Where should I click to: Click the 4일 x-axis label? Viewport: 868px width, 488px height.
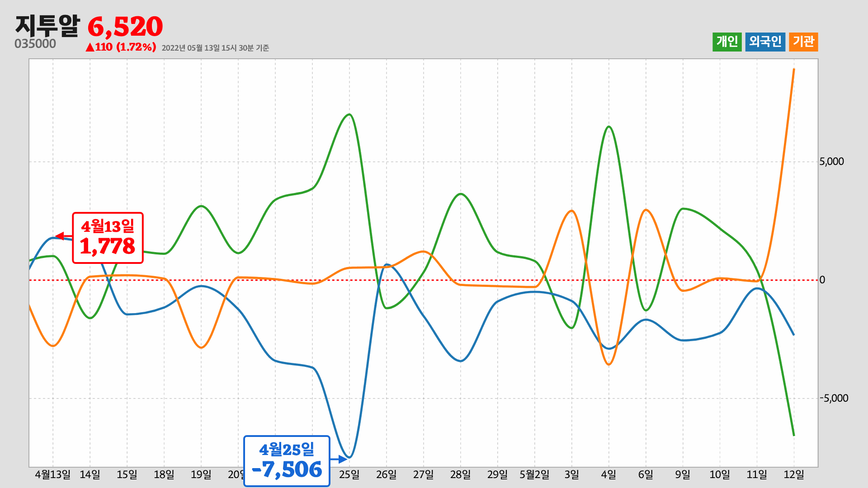[x=609, y=474]
